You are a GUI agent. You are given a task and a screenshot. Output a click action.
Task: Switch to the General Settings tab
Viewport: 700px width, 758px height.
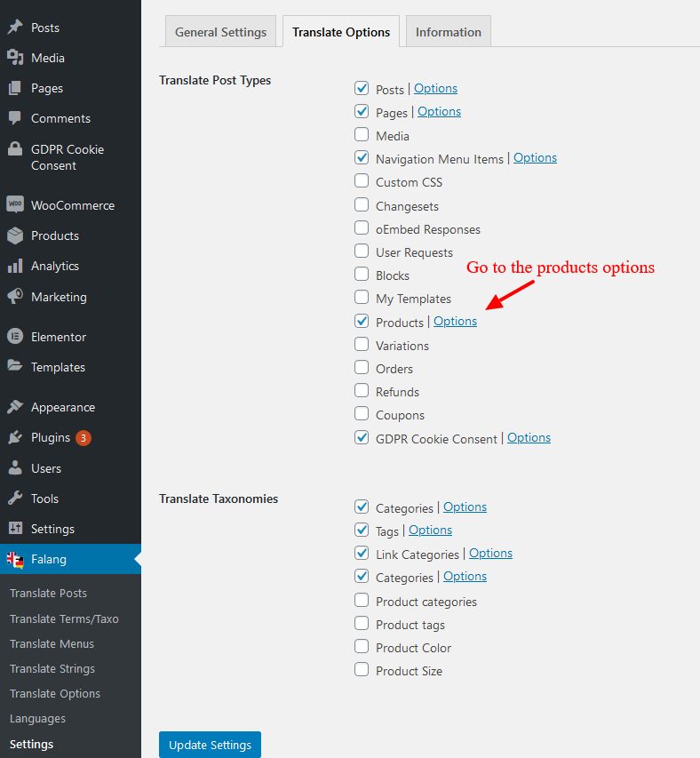[221, 32]
